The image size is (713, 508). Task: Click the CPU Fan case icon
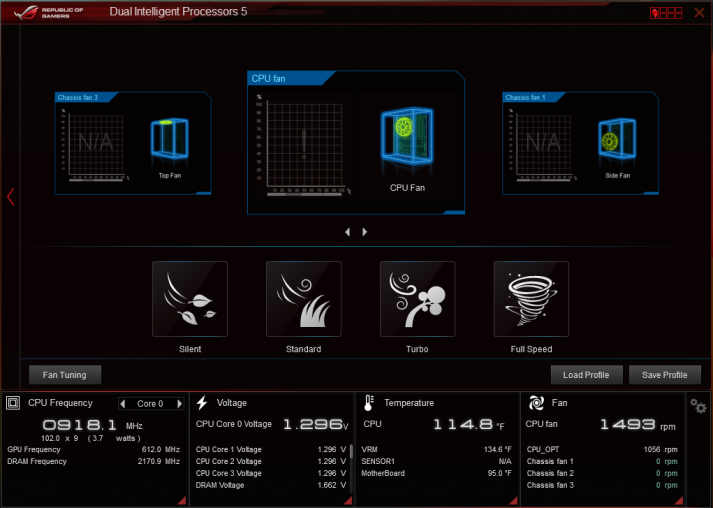(407, 136)
